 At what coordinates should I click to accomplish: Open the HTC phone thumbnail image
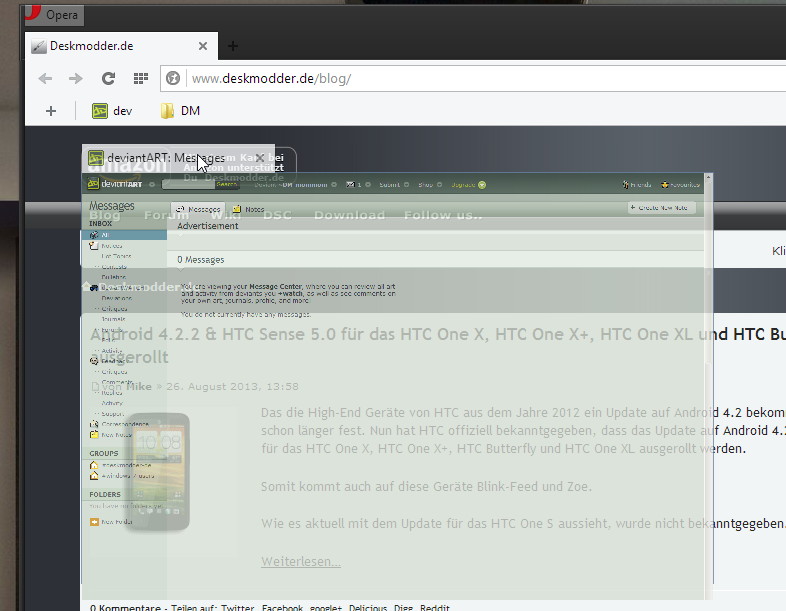(x=157, y=472)
